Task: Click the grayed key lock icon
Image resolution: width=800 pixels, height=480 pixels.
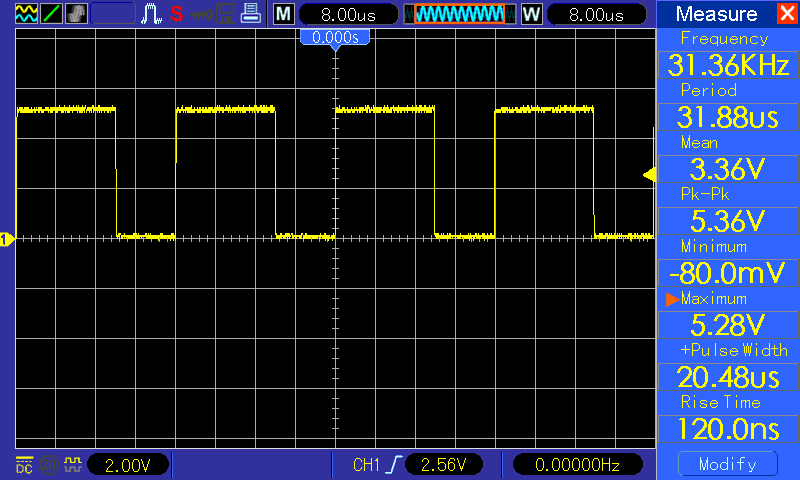Action: coord(202,14)
